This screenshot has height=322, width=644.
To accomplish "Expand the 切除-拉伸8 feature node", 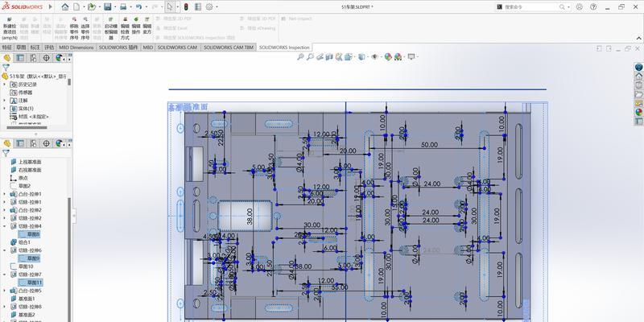I will pyautogui.click(x=5, y=307).
